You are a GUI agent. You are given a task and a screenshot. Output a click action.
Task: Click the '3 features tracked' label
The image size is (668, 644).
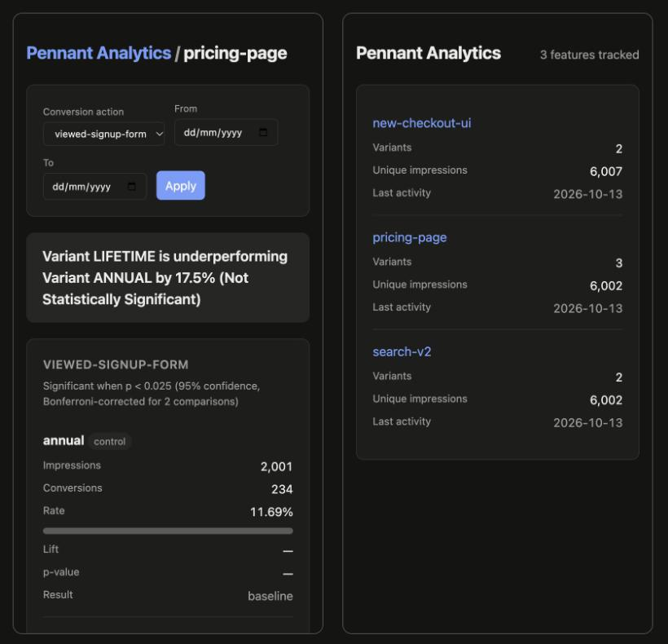tap(589, 55)
